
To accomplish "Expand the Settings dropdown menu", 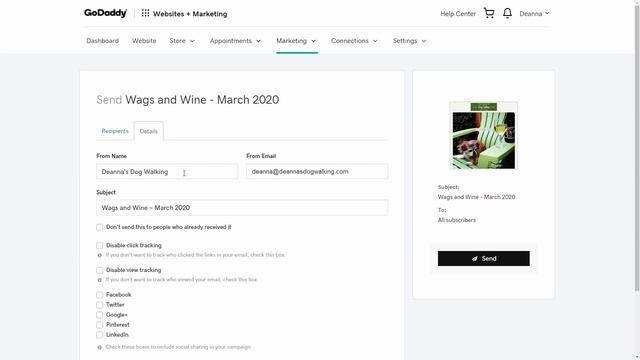I will coord(409,41).
